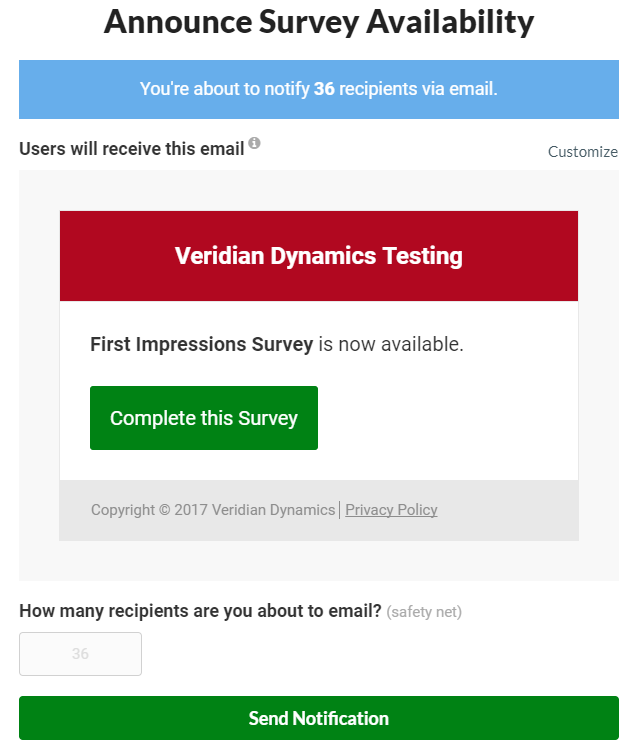
Task: Click the Send Notification button
Action: pyautogui.click(x=319, y=717)
